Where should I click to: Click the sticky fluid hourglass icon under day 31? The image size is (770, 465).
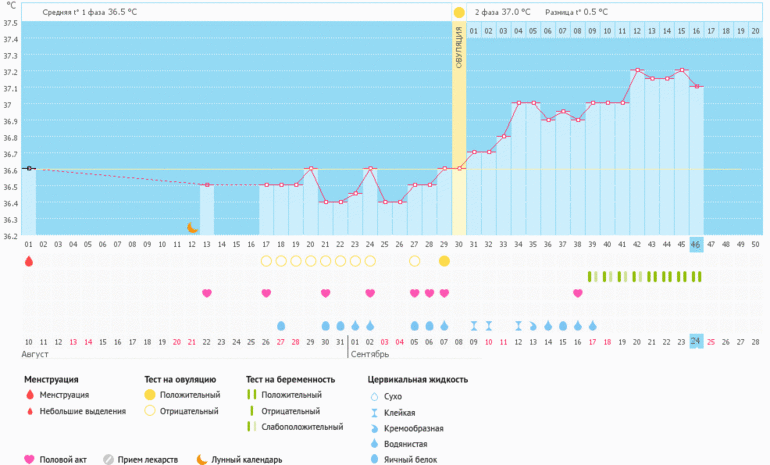click(474, 326)
